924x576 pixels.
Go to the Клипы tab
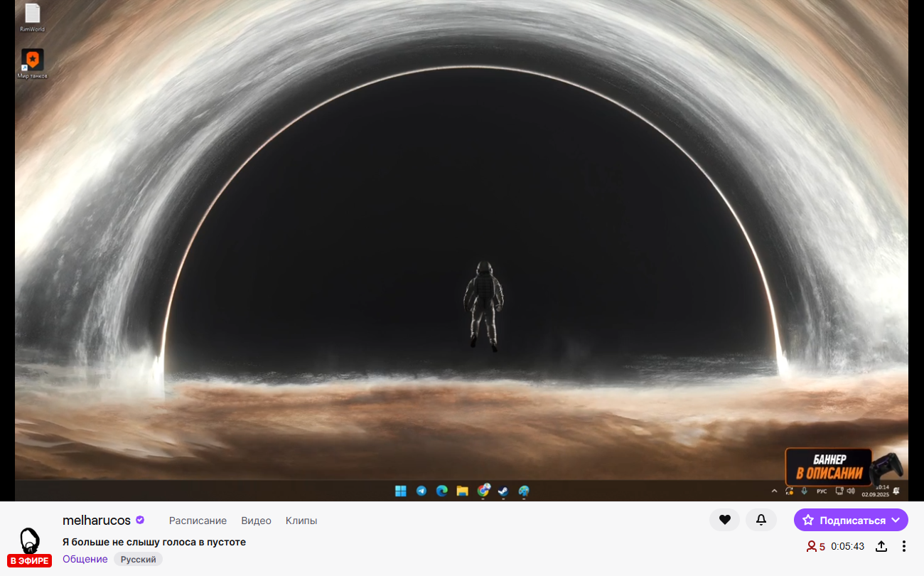pos(301,521)
